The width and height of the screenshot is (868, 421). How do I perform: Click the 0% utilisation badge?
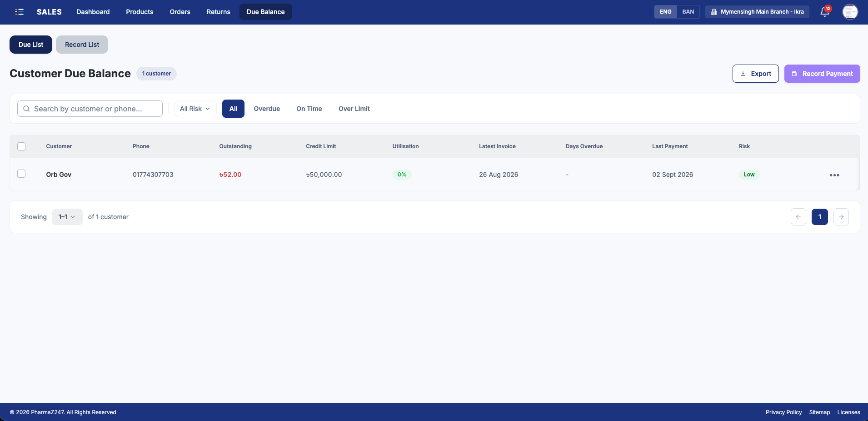pos(402,175)
